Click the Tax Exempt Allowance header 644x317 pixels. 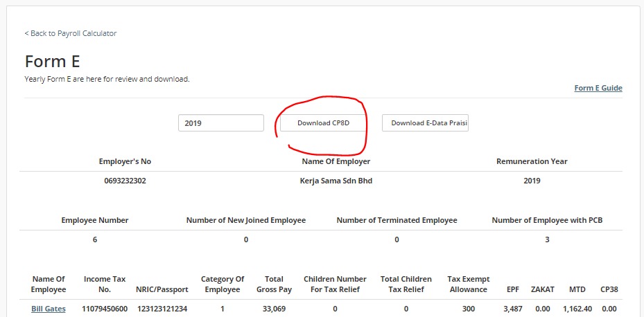point(468,284)
